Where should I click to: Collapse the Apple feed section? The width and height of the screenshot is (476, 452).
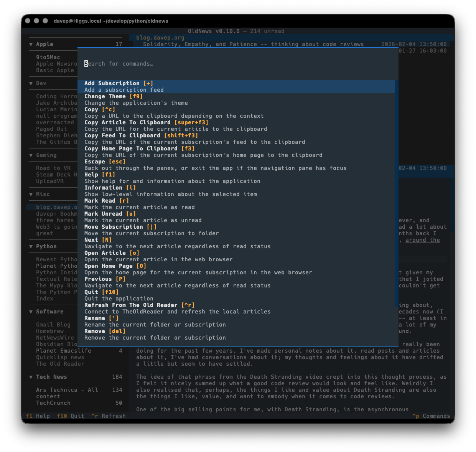pyautogui.click(x=31, y=44)
